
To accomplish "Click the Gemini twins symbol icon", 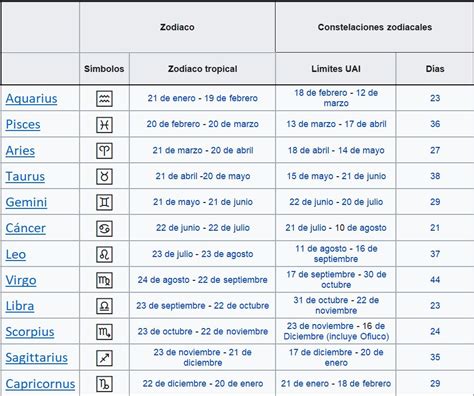I will (x=104, y=202).
